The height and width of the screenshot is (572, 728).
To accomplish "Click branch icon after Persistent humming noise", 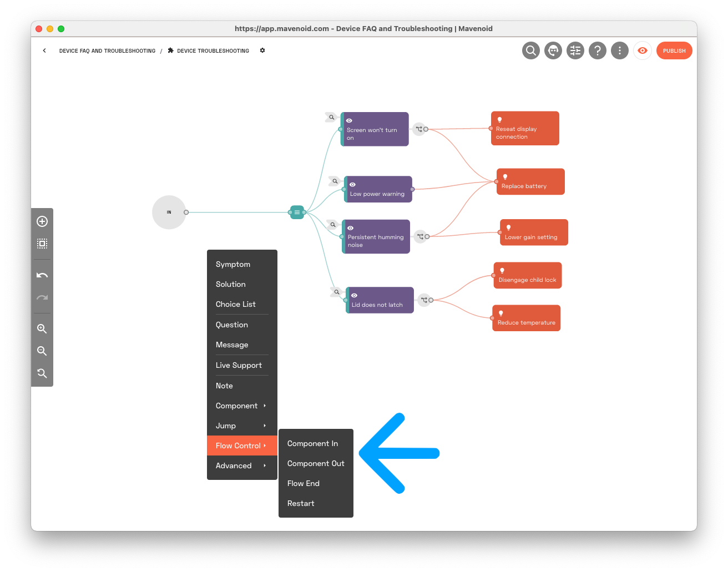I will [420, 236].
